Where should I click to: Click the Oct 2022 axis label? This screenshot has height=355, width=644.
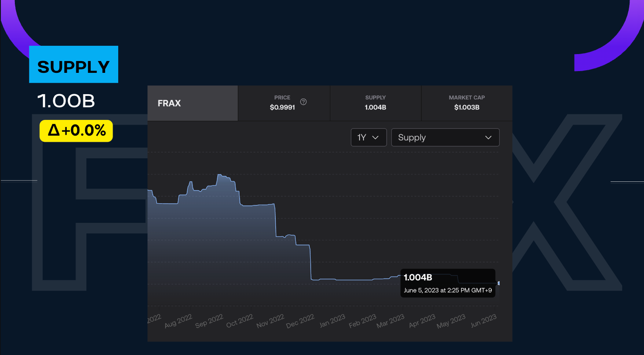[x=240, y=321]
